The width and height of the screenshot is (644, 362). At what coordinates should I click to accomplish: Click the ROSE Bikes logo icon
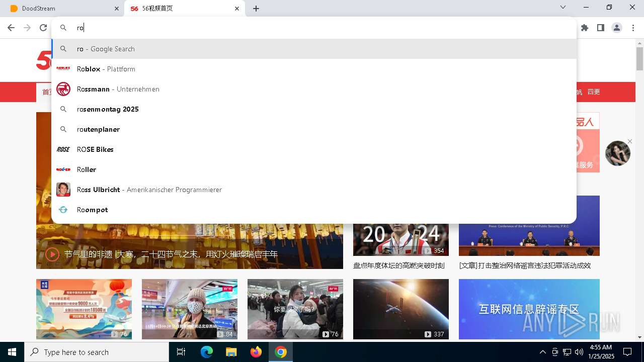pos(63,149)
